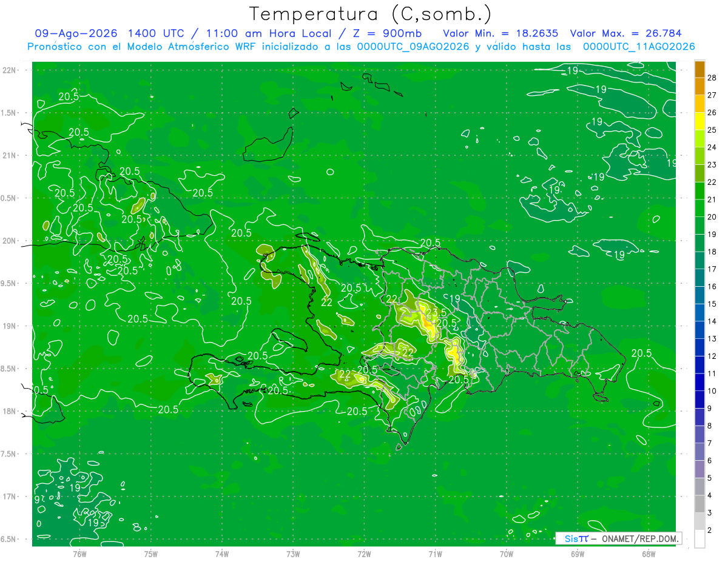Click the "ONAMET/REP.DOM." credit label
The height and width of the screenshot is (562, 728).
(x=639, y=538)
